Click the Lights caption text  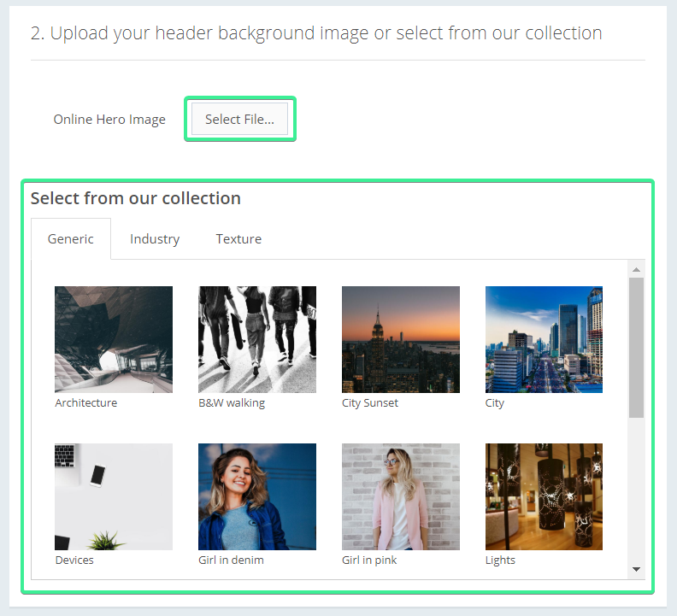tap(500, 560)
